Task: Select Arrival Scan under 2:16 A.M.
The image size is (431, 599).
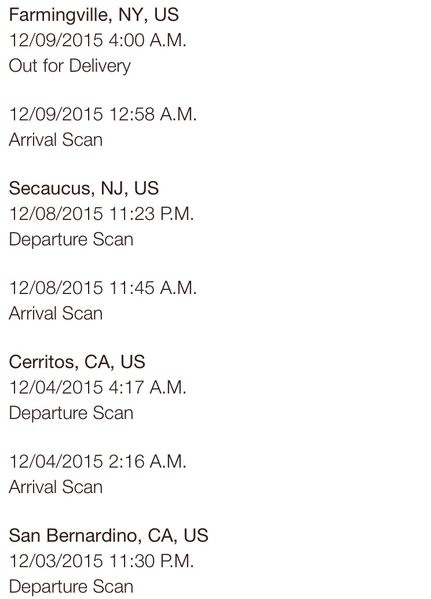Action: coord(56,487)
